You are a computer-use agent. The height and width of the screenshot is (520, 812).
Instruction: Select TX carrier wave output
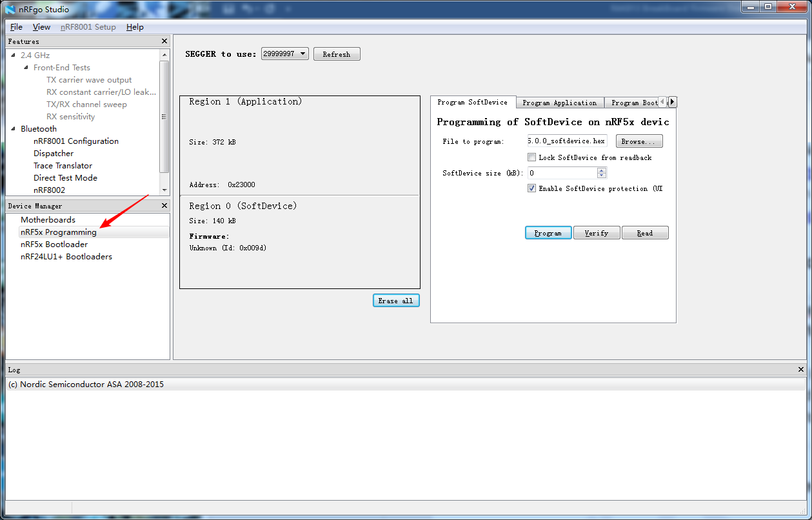pyautogui.click(x=89, y=80)
